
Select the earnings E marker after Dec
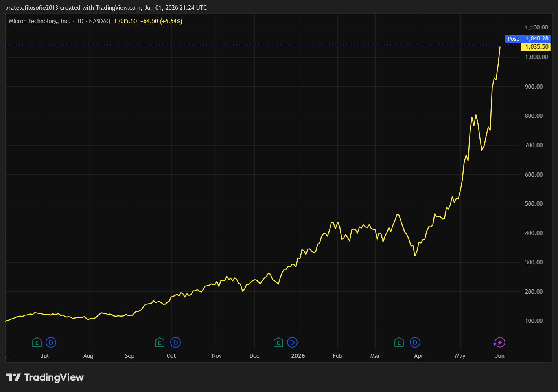coord(278,343)
